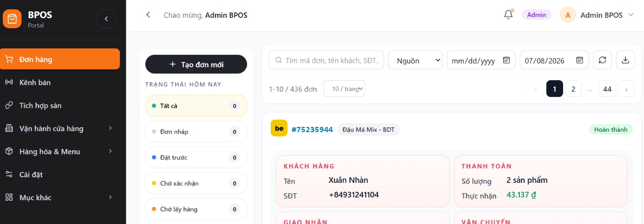Open order link #75235944
Viewport: 644px width, 224px height.
pos(312,129)
